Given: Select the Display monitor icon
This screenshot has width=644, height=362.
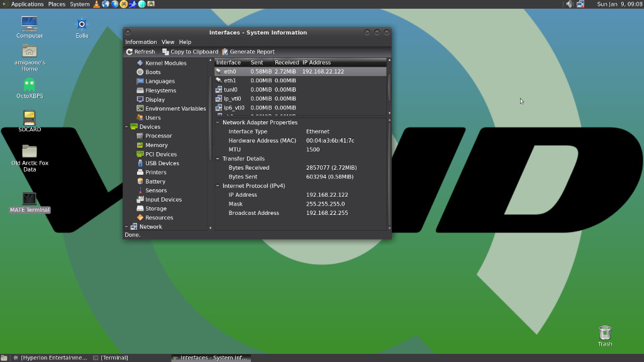Looking at the screenshot, I should click(x=140, y=99).
